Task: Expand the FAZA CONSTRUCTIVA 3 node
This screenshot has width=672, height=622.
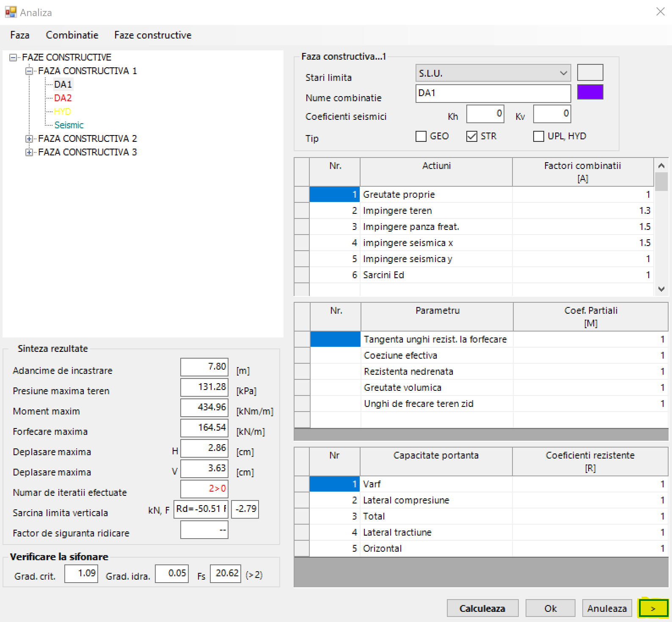Action: 29,152
